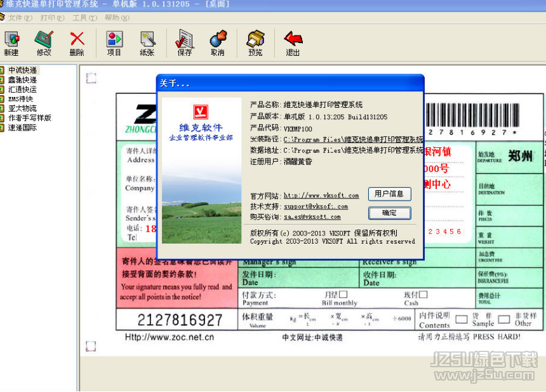Click the PRESS HARD! instruction text

tap(497, 337)
